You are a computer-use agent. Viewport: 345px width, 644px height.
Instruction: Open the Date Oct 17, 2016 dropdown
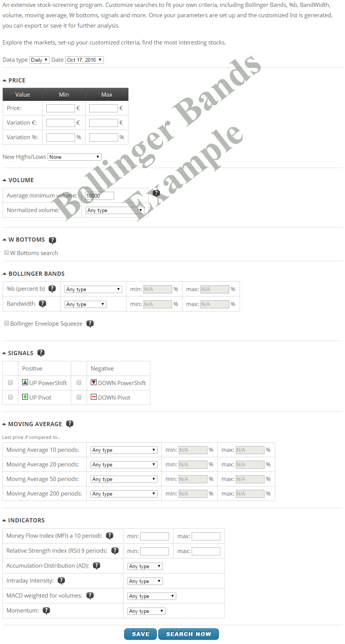pos(84,60)
